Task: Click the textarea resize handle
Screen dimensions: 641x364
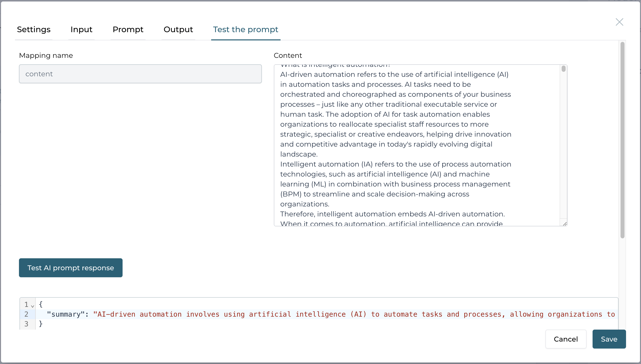Action: pos(565,223)
